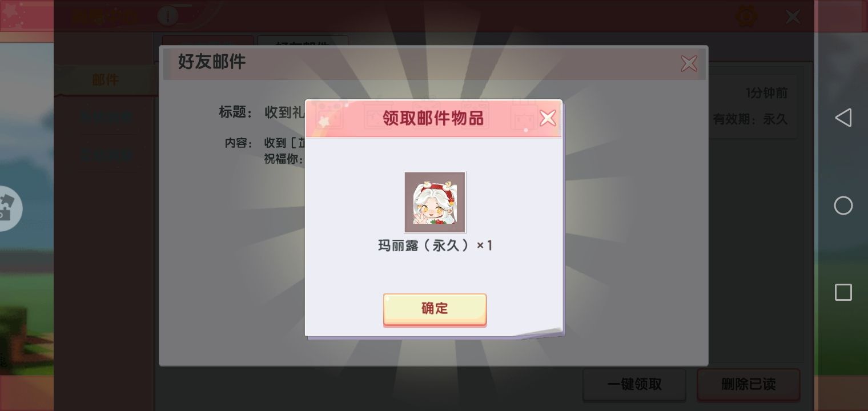
Task: Open the gear settings icon
Action: [746, 16]
